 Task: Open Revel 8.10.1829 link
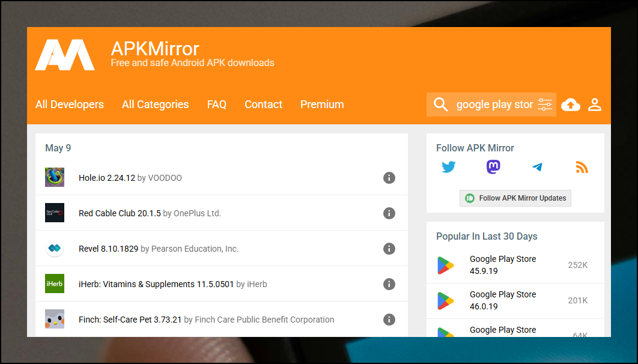[x=108, y=249]
